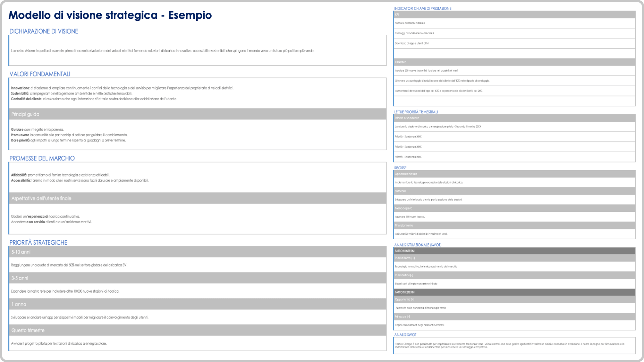
Task: Click the vision statement 'La nostra visione è quella...'
Action: 163,51
